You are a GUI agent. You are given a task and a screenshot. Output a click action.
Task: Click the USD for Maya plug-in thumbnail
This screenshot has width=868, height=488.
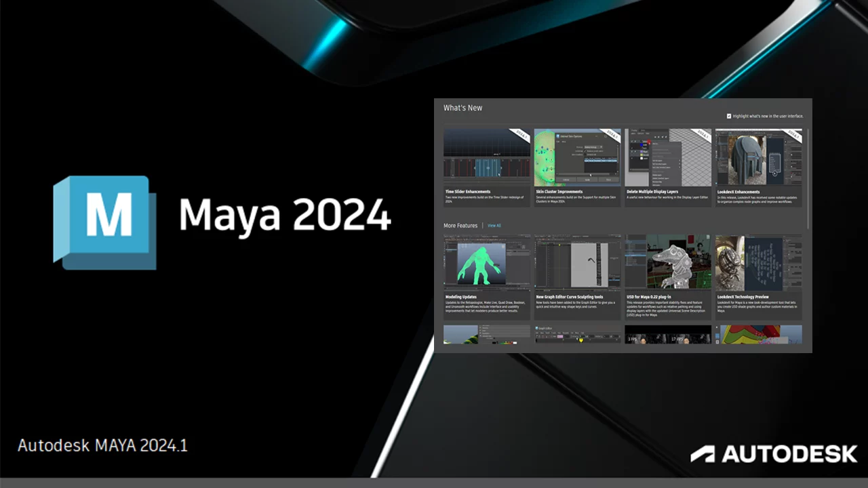click(x=668, y=263)
